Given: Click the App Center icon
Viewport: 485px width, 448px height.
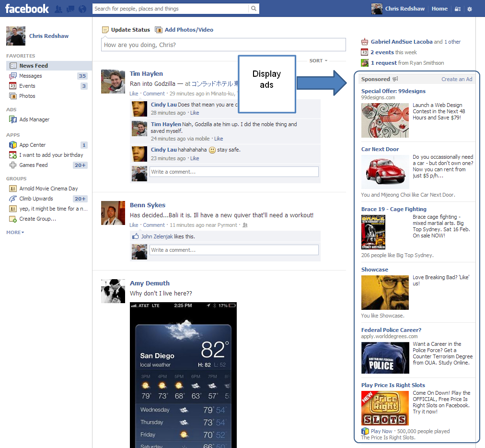Looking at the screenshot, I should [13, 145].
